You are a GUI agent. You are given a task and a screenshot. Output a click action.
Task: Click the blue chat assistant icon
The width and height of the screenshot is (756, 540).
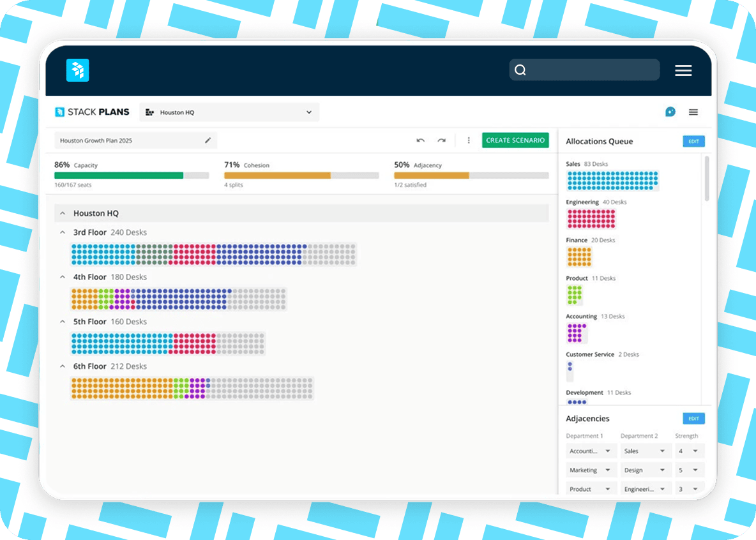[x=670, y=112]
